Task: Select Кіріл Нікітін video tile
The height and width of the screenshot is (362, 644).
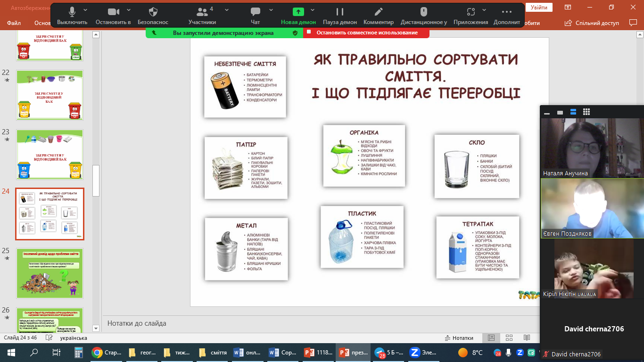Action: pos(592,268)
